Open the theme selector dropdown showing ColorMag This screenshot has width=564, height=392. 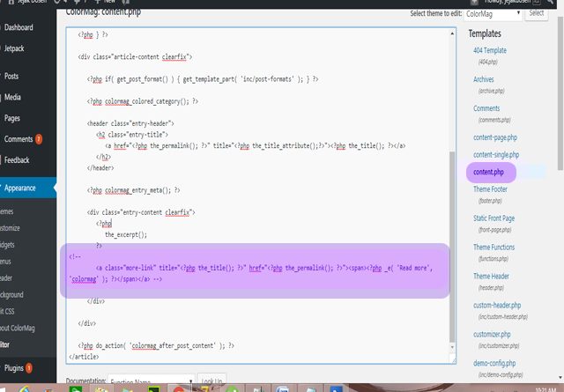[492, 14]
